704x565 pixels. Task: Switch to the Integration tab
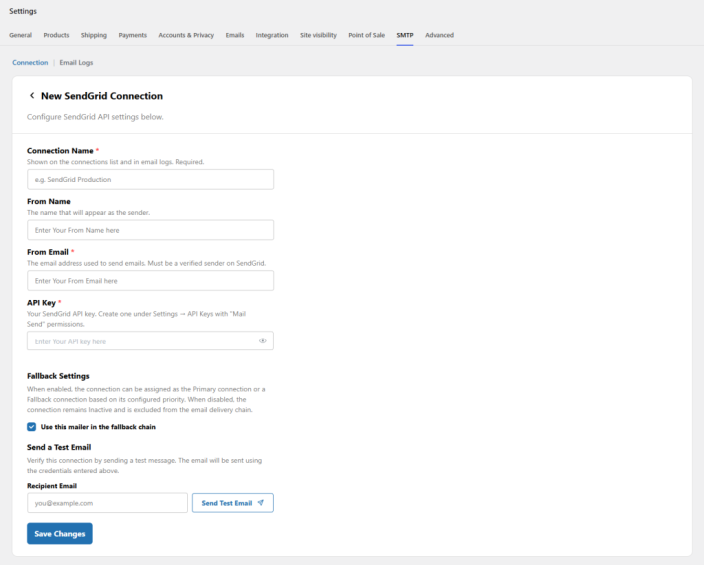272,35
